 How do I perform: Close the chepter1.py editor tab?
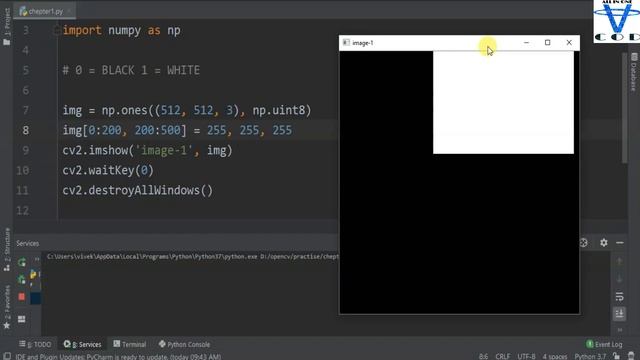pyautogui.click(x=70, y=11)
